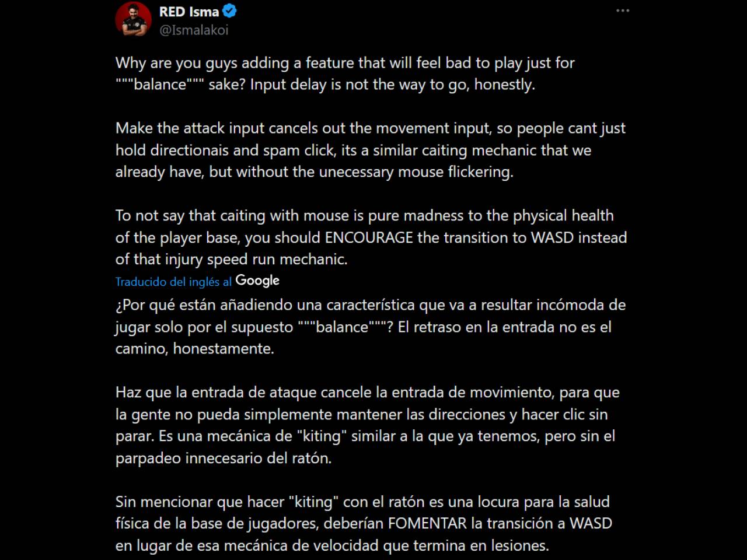
Task: Open the RED Isma display name link
Action: pos(189,12)
